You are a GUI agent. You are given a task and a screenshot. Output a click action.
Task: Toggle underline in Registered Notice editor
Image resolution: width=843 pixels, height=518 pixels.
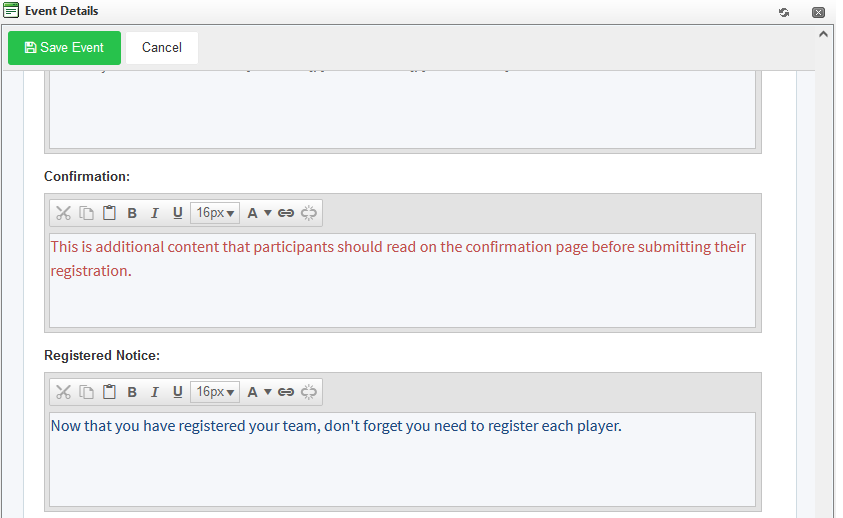(177, 392)
